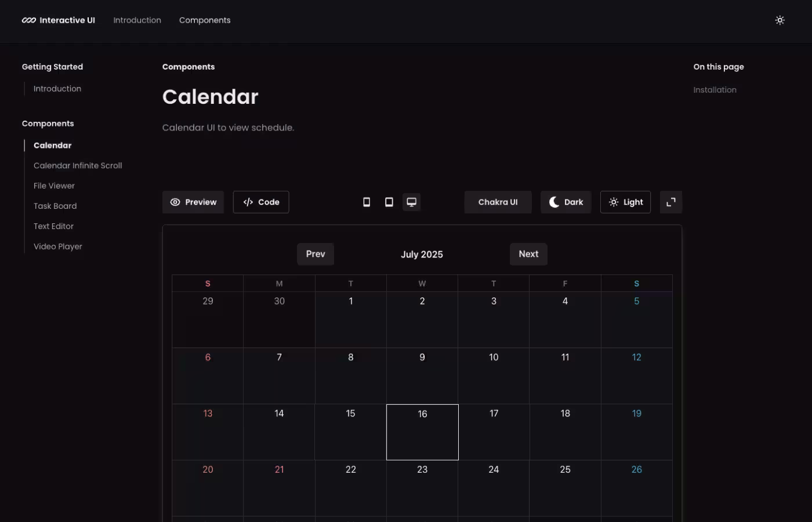
Task: Toggle the site theme with the sun icon
Action: click(x=780, y=20)
